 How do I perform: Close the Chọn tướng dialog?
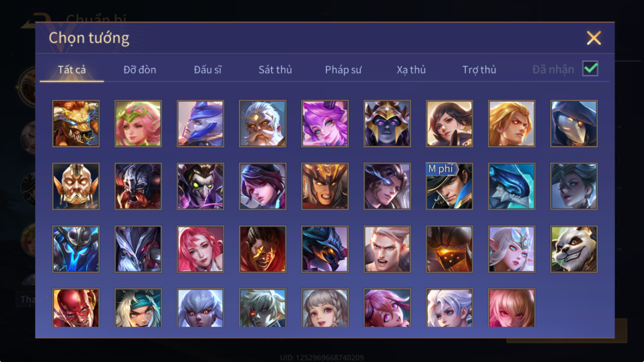pyautogui.click(x=593, y=38)
